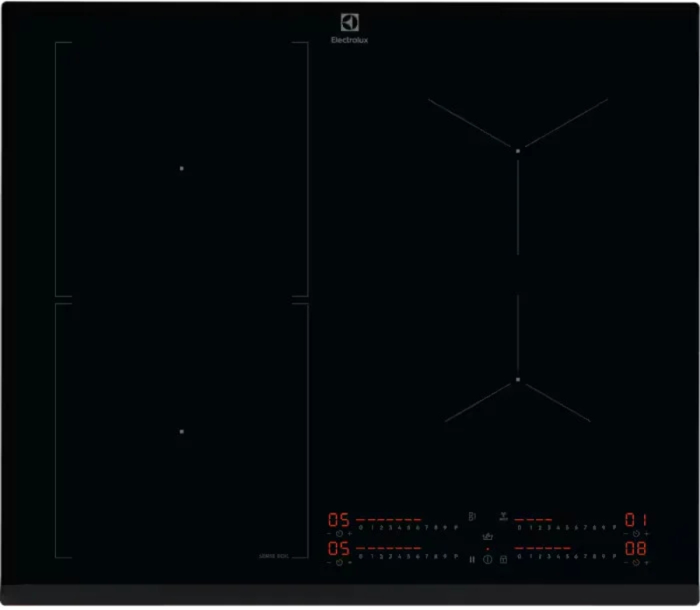Screen dimensions: 700x610
Task: Tap the top-left zone timer clock icon
Action: coord(339,534)
